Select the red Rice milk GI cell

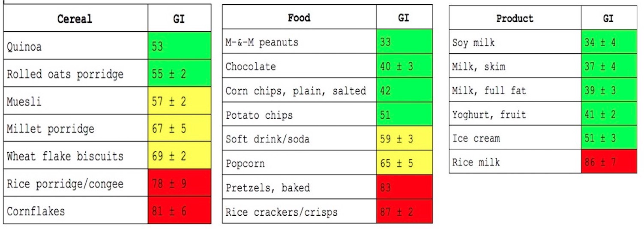(608, 162)
